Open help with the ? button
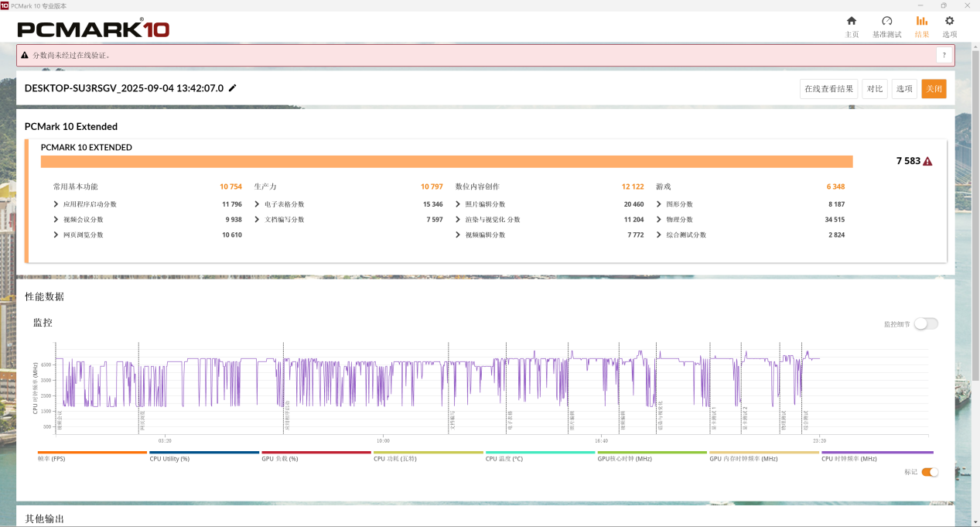Screen dimensions: 980x527 coord(944,55)
